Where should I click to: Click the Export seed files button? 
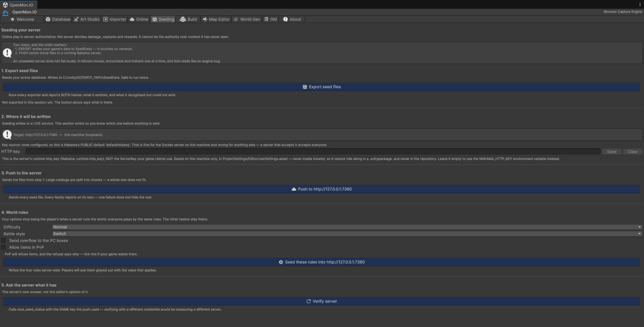click(321, 87)
